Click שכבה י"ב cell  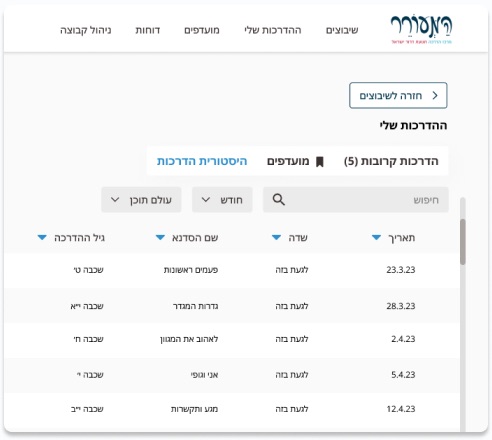[x=87, y=409]
